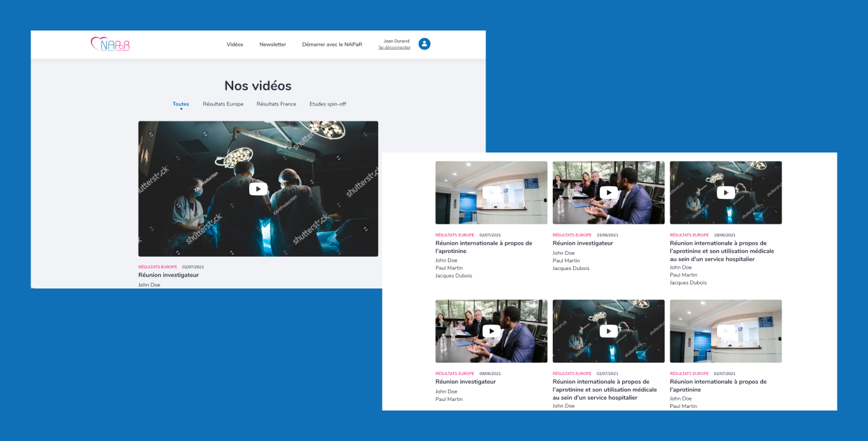Click the Réunion investigateur title dated 23/06/2021
Viewport: 868px width, 441px height.
583,243
